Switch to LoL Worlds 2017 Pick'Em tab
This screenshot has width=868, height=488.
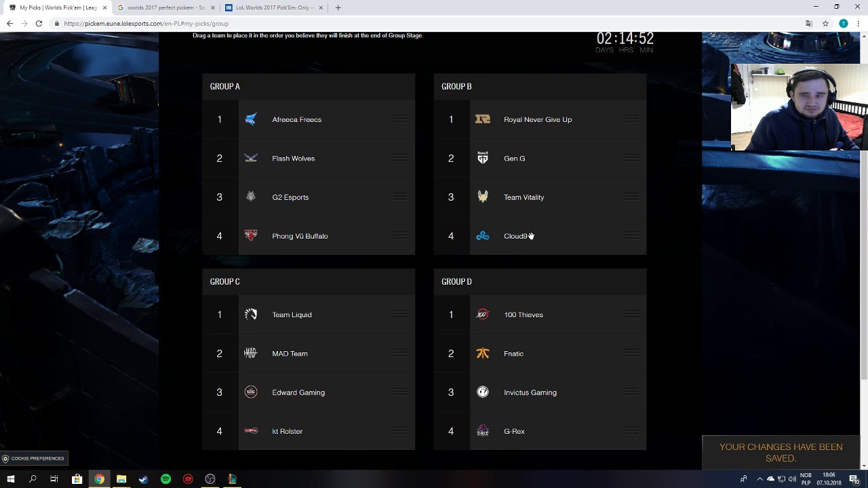click(273, 7)
